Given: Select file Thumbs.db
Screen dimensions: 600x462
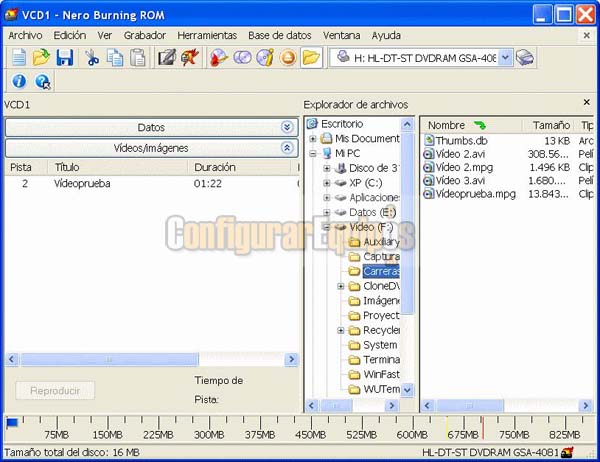Looking at the screenshot, I should 461,141.
